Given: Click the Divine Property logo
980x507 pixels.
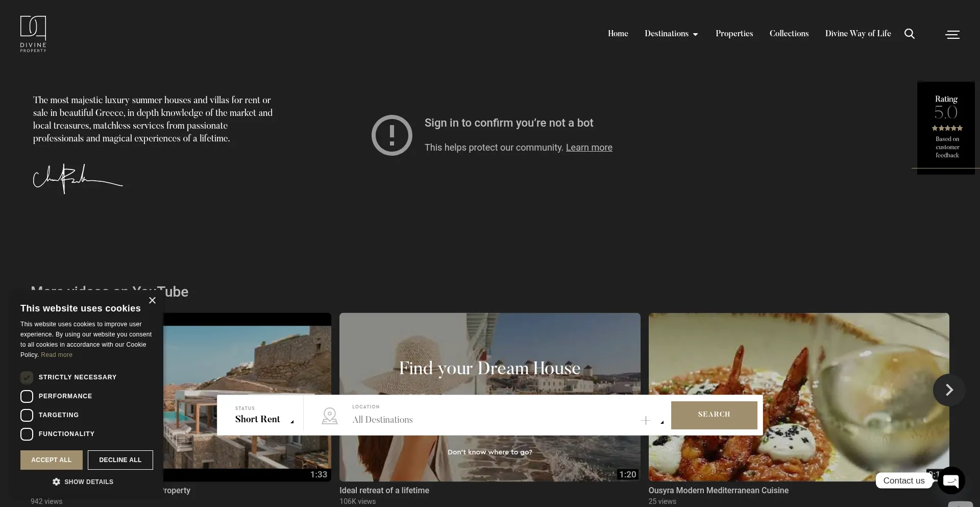Looking at the screenshot, I should [33, 34].
